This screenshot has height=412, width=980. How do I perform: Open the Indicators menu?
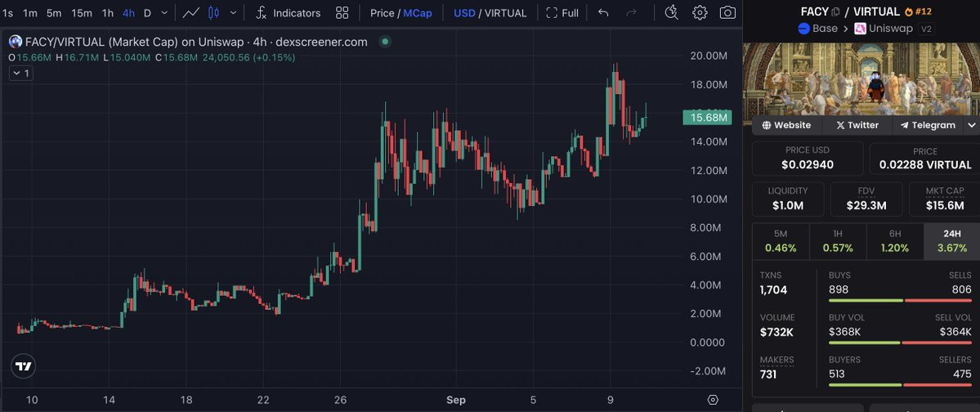(x=289, y=12)
